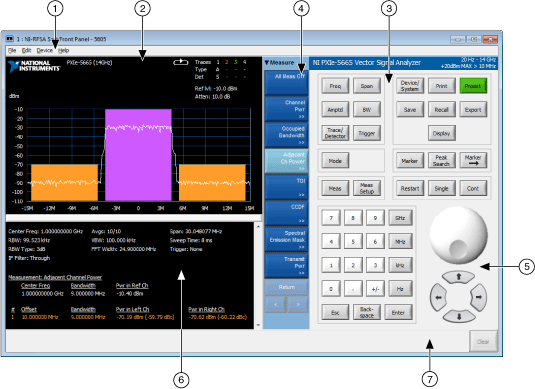Screen dimensions: 535x389
Task: Select the Adjacent Ch Power softkey
Action: point(286,161)
